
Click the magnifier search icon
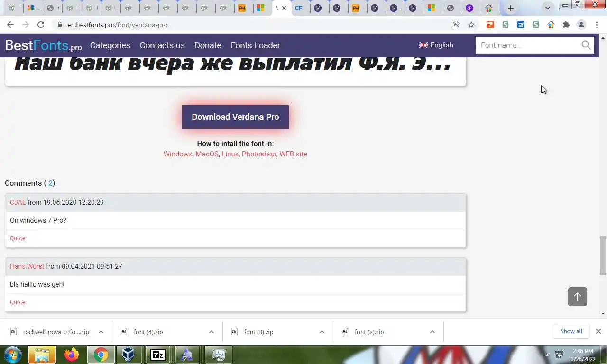[586, 45]
